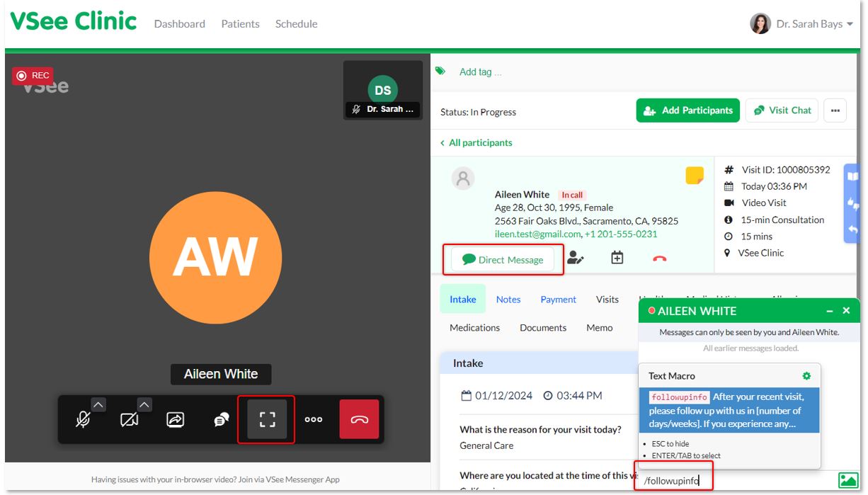This screenshot has width=868, height=495.
Task: End the call with the red toolbar button
Action: pyautogui.click(x=360, y=419)
